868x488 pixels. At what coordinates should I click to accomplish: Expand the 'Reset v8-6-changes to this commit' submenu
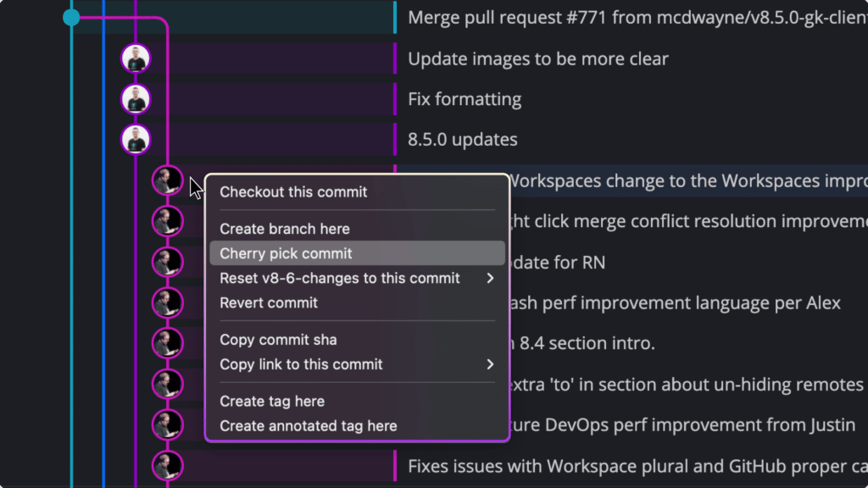(489, 278)
